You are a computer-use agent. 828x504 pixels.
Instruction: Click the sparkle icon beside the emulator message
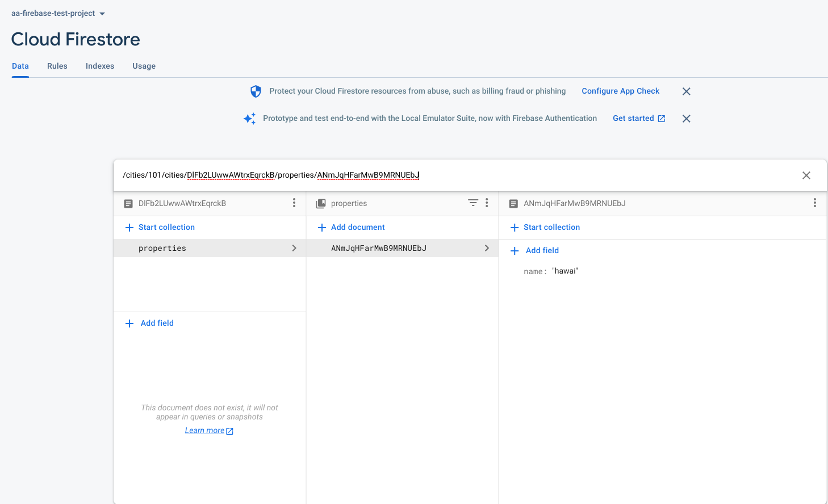click(x=249, y=119)
